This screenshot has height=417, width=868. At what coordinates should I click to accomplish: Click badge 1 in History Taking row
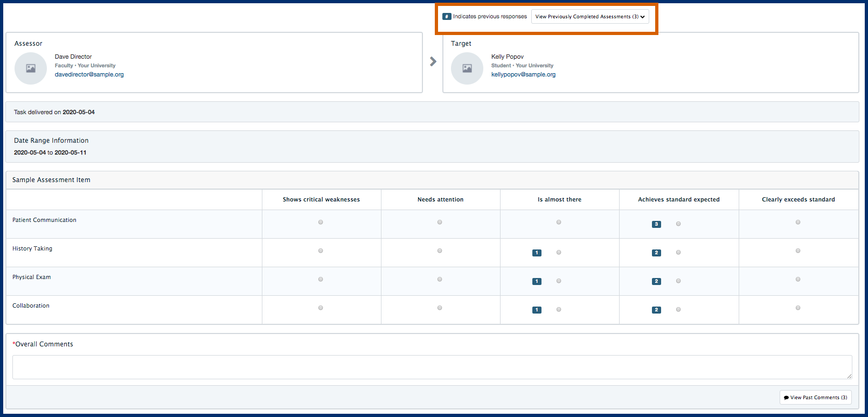click(537, 253)
